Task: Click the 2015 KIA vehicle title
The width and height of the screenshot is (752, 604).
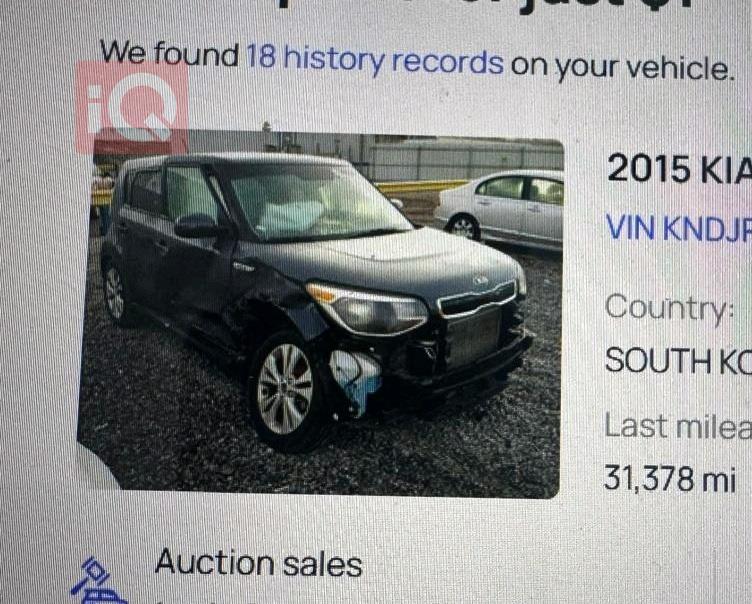Action: (679, 168)
